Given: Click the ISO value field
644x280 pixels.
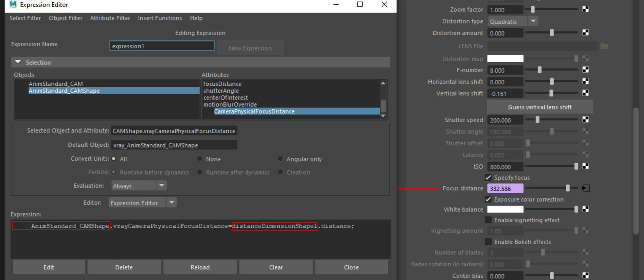Looking at the screenshot, I should coord(505,166).
